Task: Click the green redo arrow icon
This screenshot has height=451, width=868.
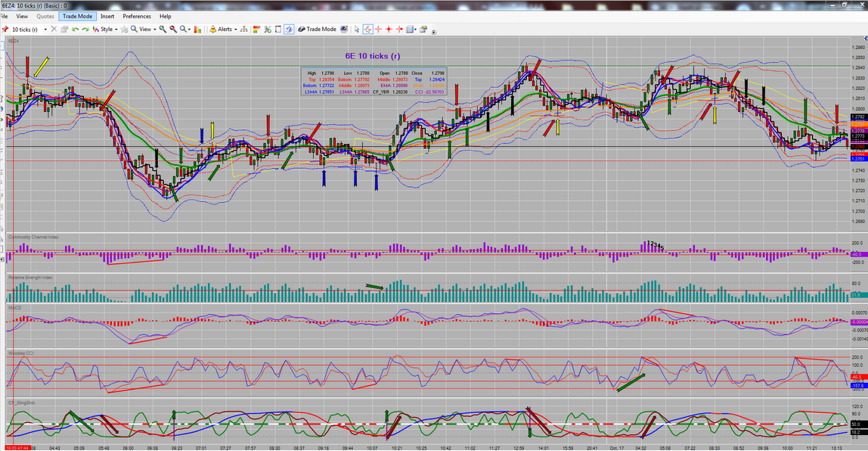Action: click(85, 30)
